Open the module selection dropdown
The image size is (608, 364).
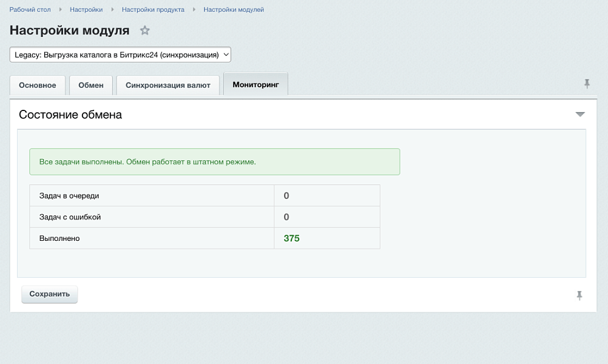pos(120,55)
